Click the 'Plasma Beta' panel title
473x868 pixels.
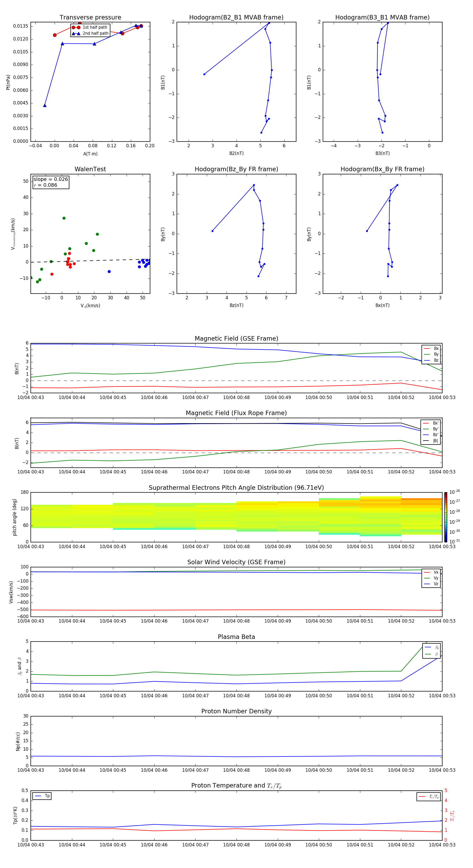[236, 637]
